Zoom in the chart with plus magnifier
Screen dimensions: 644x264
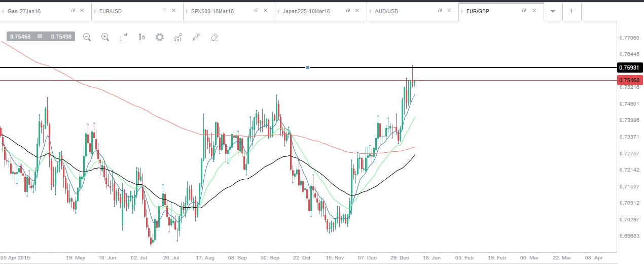tap(105, 37)
